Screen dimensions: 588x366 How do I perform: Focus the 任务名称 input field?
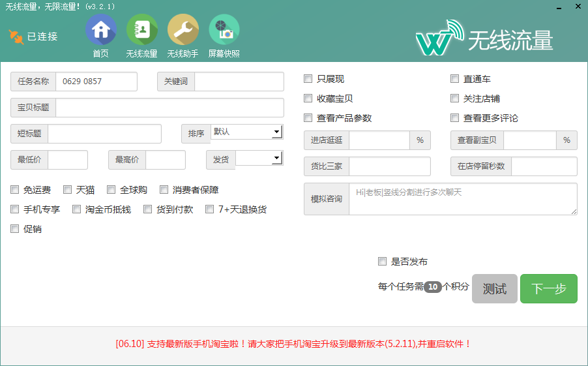[96, 82]
